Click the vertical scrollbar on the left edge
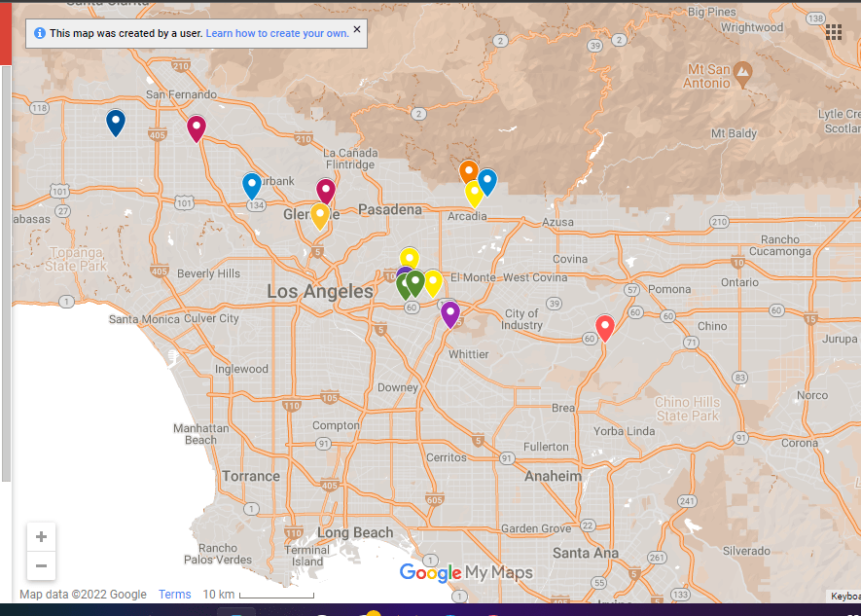861x616 pixels. click(6, 272)
